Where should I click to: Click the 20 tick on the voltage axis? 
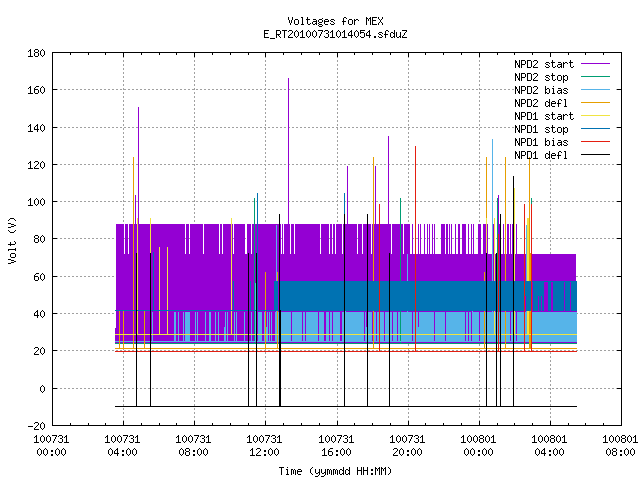coord(39,351)
